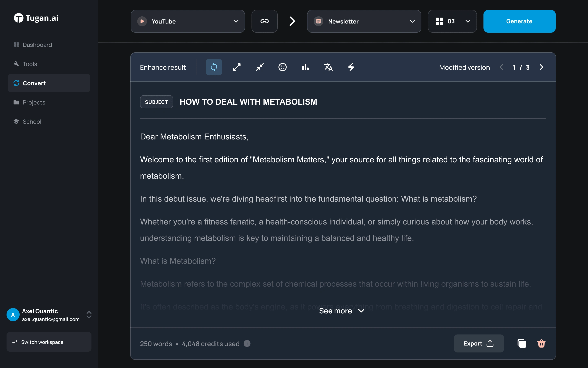Click the Tugan.ai logo
This screenshot has height=368, width=588.
click(36, 18)
